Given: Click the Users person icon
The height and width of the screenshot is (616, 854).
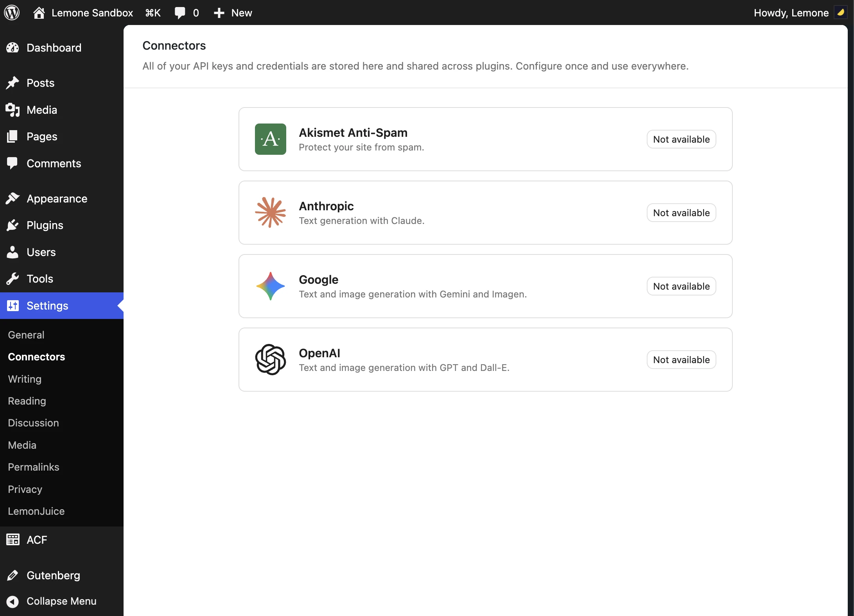Looking at the screenshot, I should click(13, 252).
